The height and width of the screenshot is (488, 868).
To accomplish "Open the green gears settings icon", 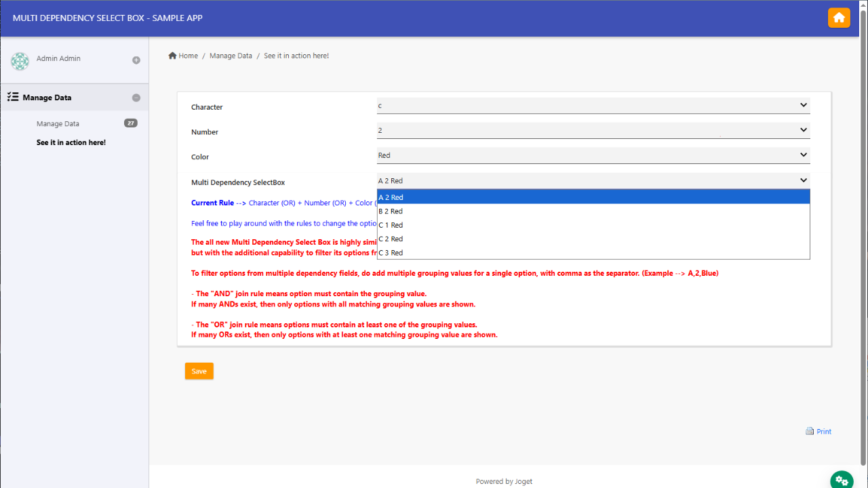I will tap(842, 480).
